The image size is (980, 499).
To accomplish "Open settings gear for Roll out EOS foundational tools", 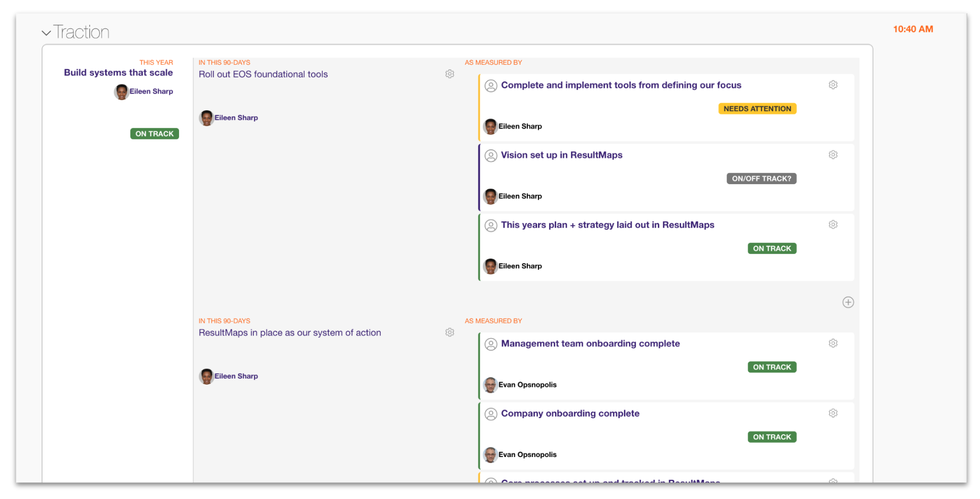I will (450, 74).
